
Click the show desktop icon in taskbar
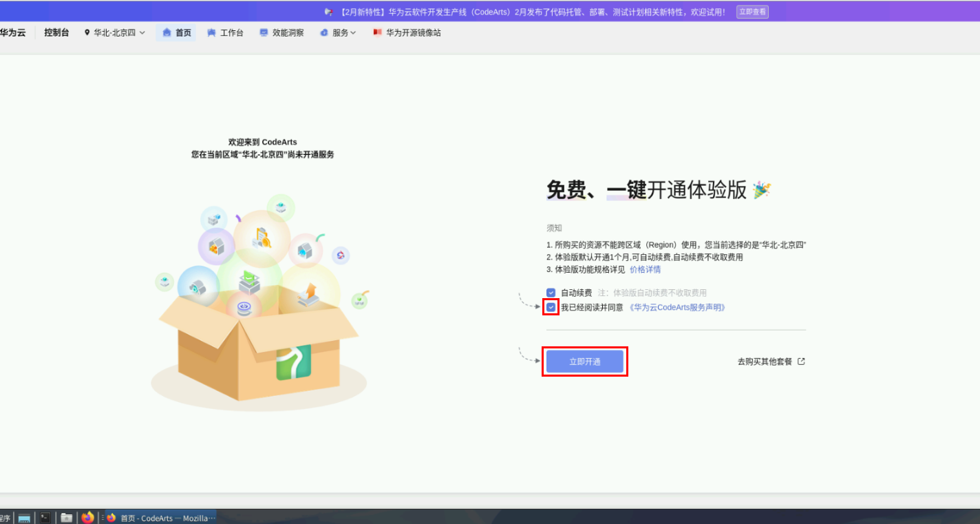pyautogui.click(x=24, y=518)
